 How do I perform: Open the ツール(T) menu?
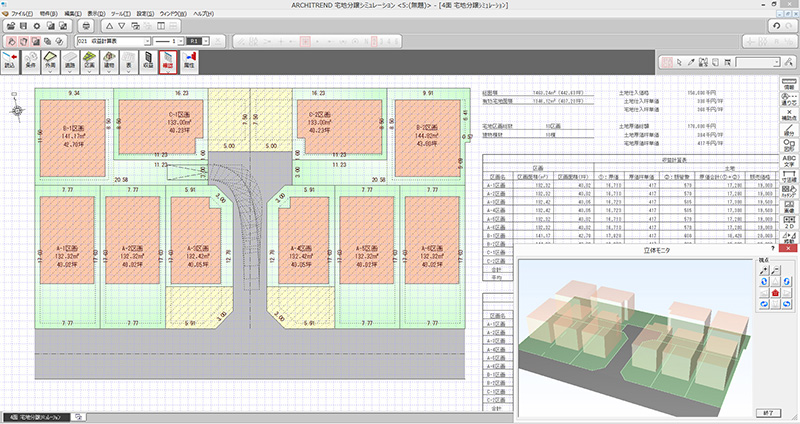(120, 14)
